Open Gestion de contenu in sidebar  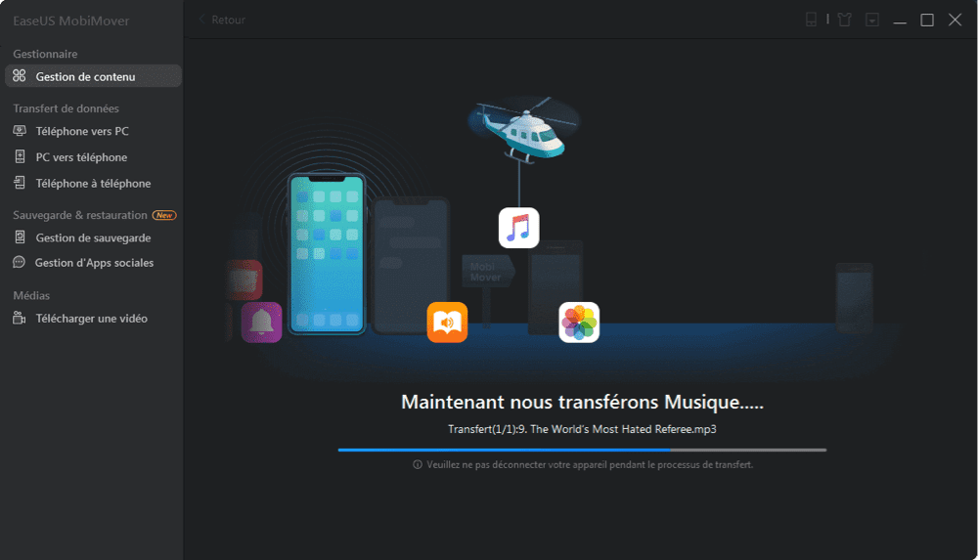(x=93, y=76)
